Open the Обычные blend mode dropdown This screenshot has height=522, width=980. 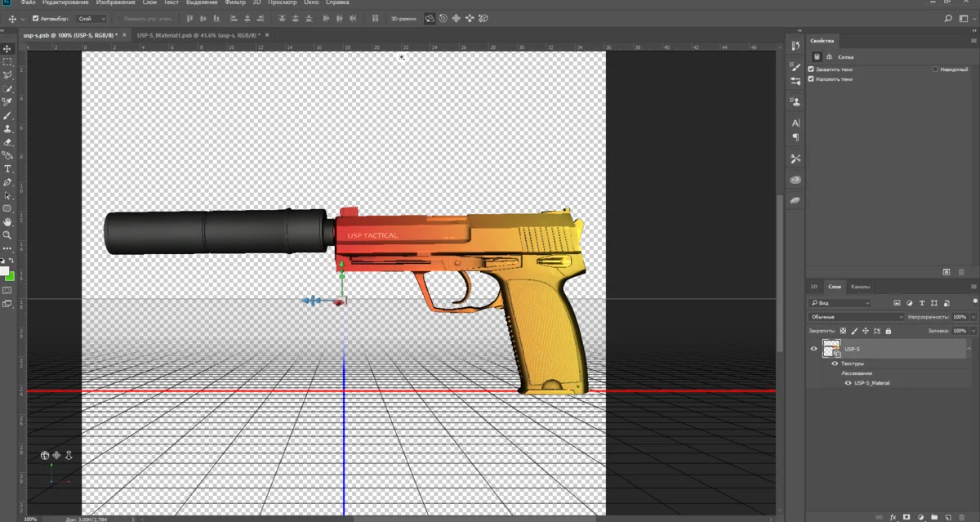[857, 317]
